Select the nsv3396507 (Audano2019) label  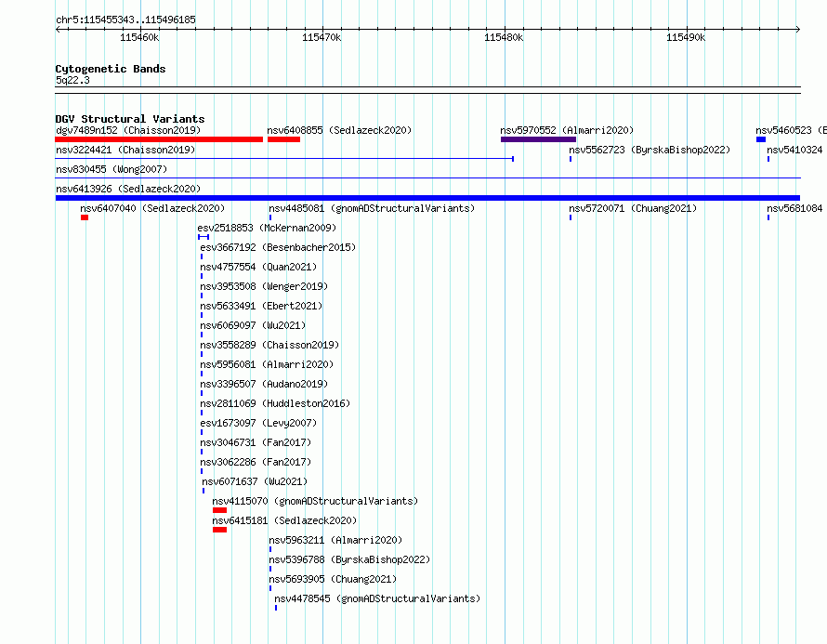[x=264, y=384]
